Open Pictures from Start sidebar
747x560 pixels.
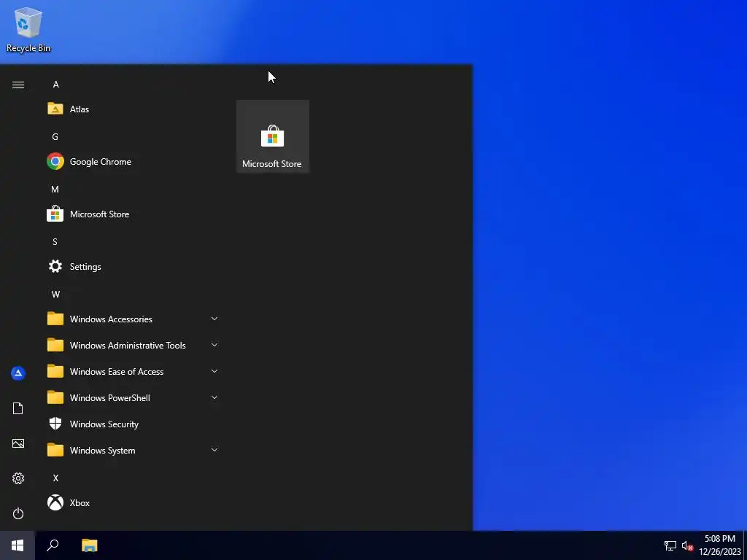(x=18, y=443)
